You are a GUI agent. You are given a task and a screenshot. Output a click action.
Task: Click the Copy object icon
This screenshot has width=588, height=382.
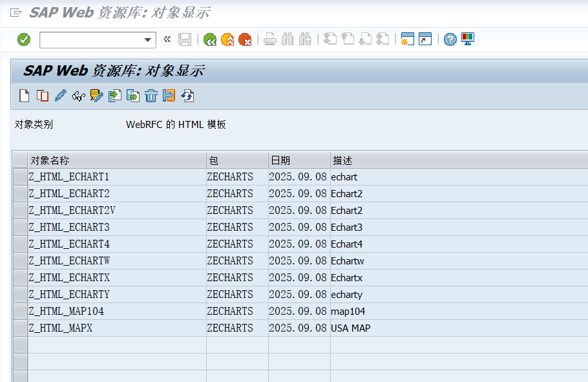pos(43,96)
